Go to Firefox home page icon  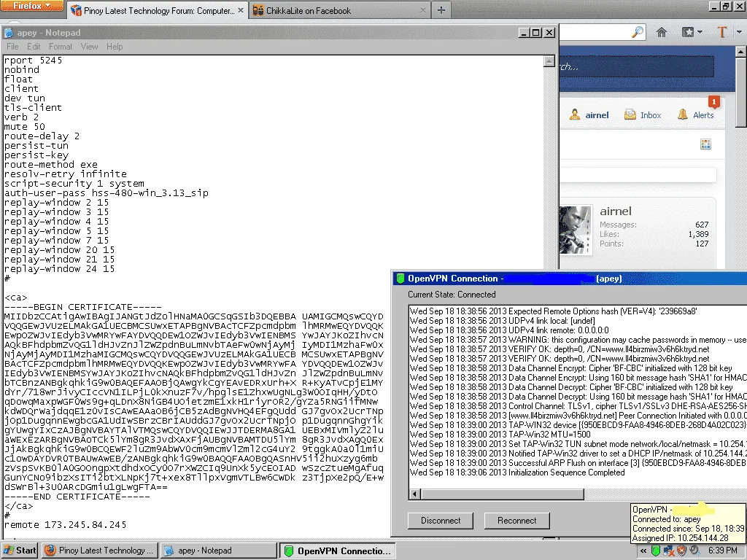click(661, 32)
